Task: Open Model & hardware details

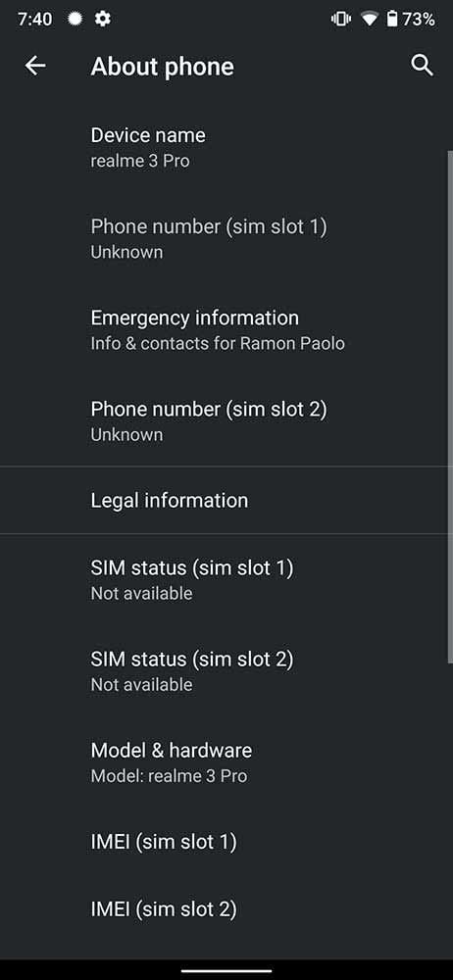Action: click(226, 761)
